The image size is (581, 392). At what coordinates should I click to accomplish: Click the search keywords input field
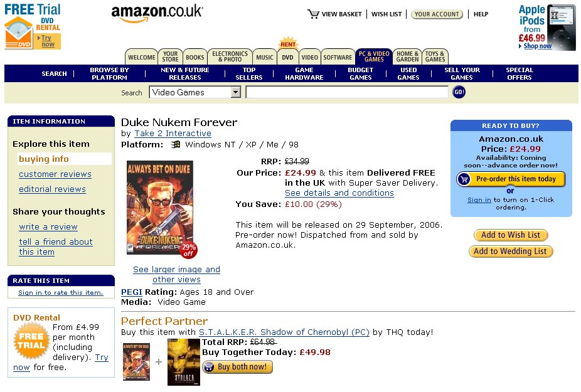click(347, 92)
